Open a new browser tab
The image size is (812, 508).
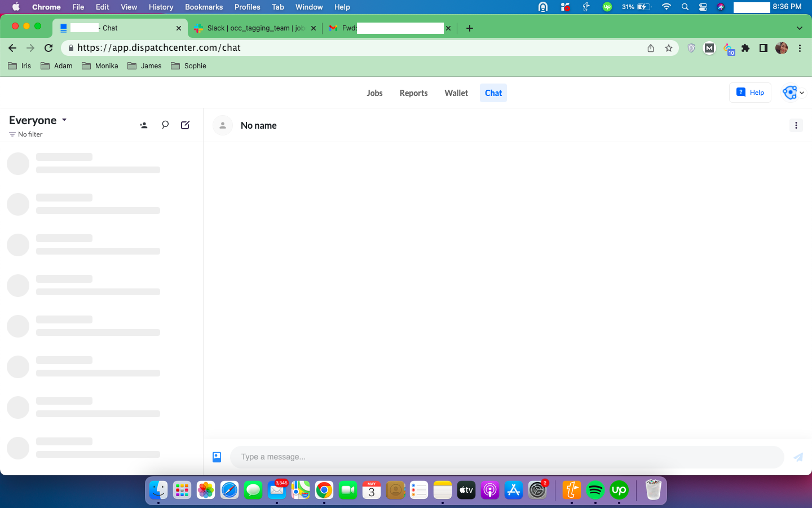point(470,28)
